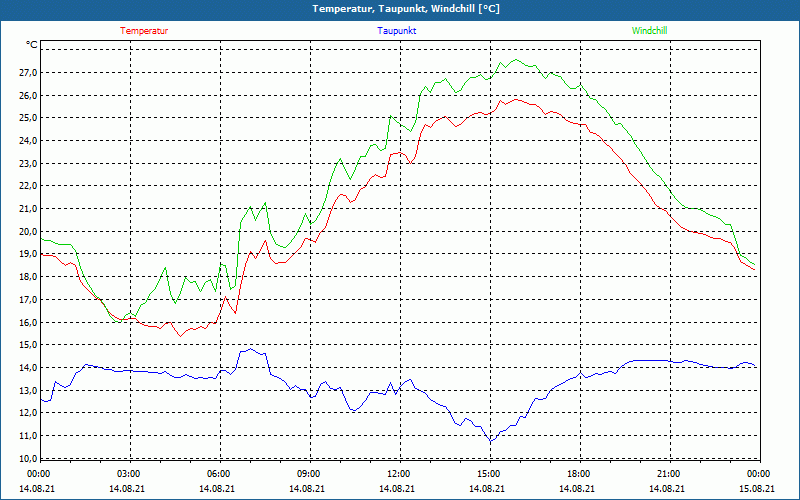The height and width of the screenshot is (500, 800).
Task: Click the °C unit label on axis
Action: point(32,45)
